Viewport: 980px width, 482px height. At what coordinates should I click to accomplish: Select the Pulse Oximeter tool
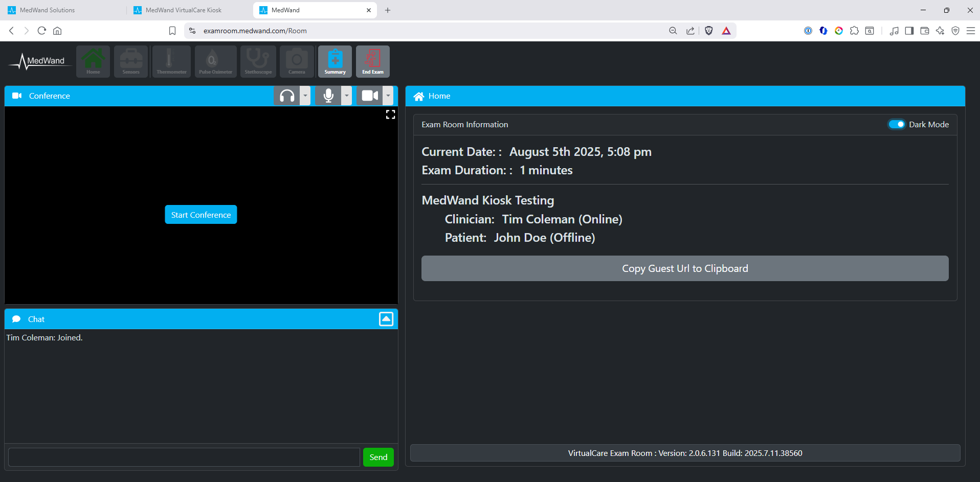tap(215, 61)
